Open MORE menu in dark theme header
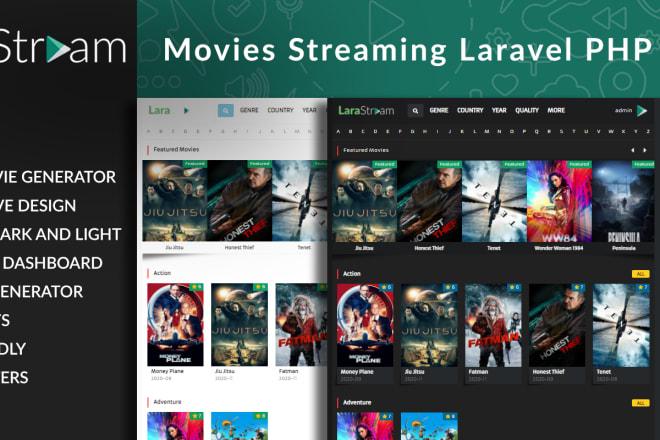Screen dimensions: 660x440 (x=556, y=110)
